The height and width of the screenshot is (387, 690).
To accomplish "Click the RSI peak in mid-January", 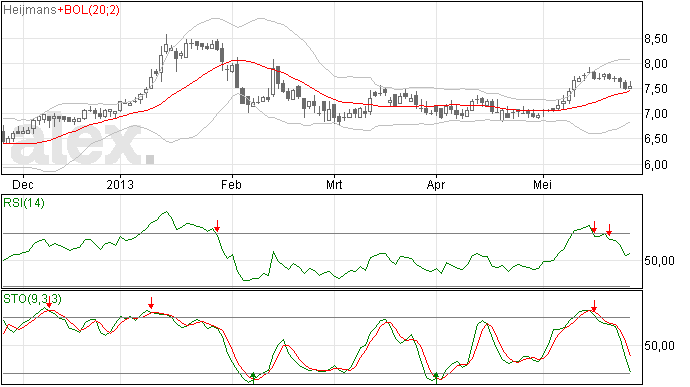I will coord(166,212).
